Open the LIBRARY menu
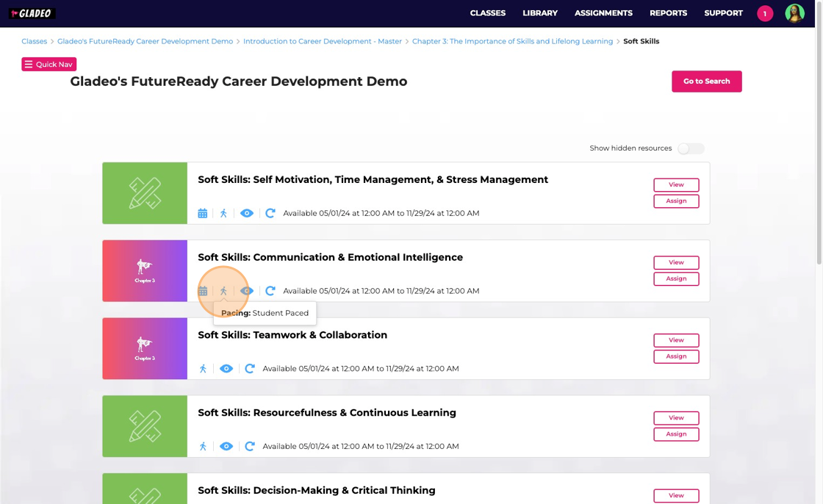The image size is (823, 504). tap(540, 13)
